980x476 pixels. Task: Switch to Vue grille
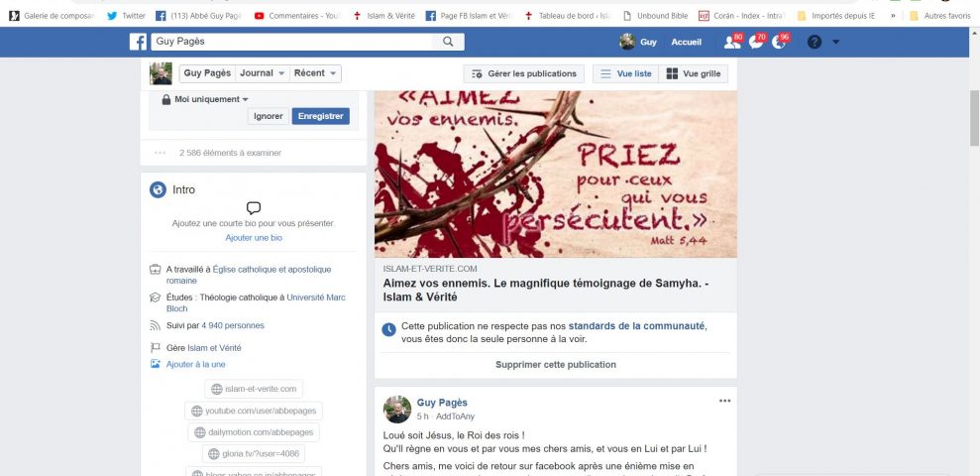pyautogui.click(x=693, y=73)
